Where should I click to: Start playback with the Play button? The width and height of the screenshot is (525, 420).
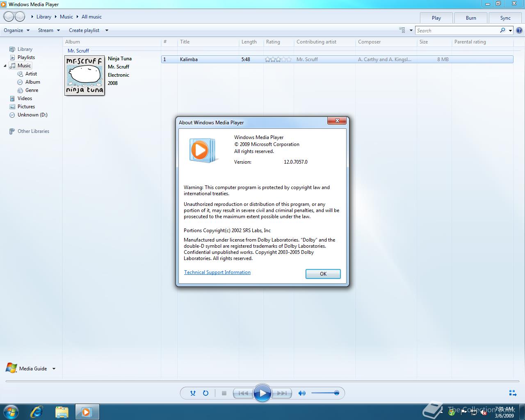pos(262,393)
